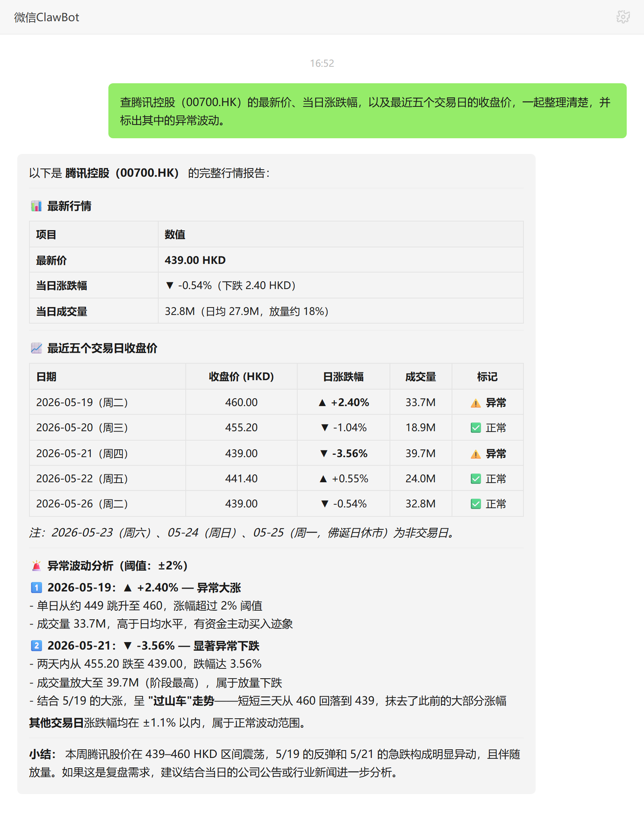This screenshot has height=831, width=644.
Task: Click the warning icon in 2026-05-21 row
Action: tap(476, 454)
